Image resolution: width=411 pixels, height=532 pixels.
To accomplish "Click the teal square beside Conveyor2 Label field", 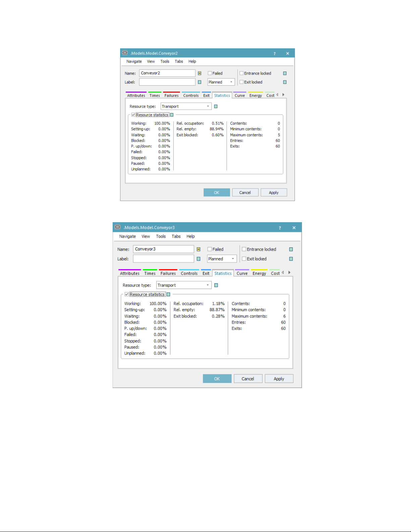I will tap(199, 82).
